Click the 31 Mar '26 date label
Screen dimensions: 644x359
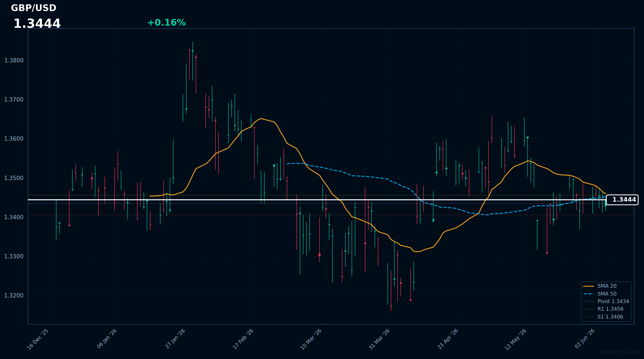pyautogui.click(x=380, y=339)
